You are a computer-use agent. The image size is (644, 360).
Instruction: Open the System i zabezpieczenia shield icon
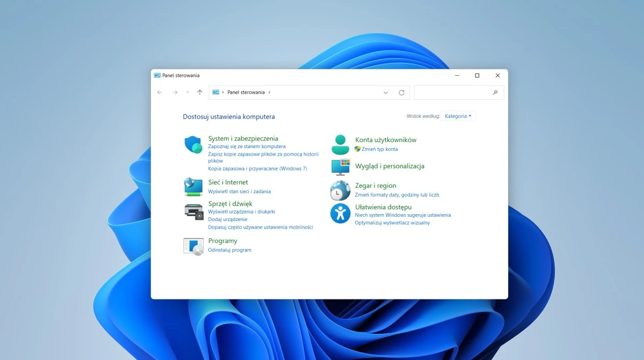[x=193, y=144]
